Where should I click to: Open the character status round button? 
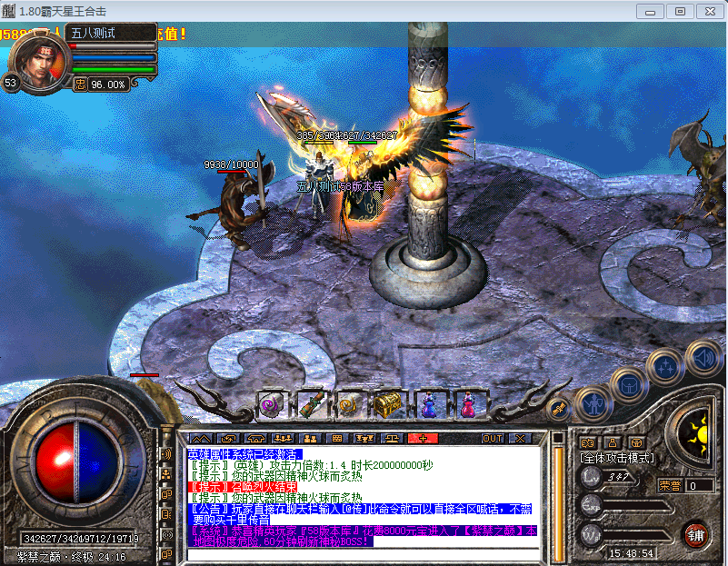594,404
